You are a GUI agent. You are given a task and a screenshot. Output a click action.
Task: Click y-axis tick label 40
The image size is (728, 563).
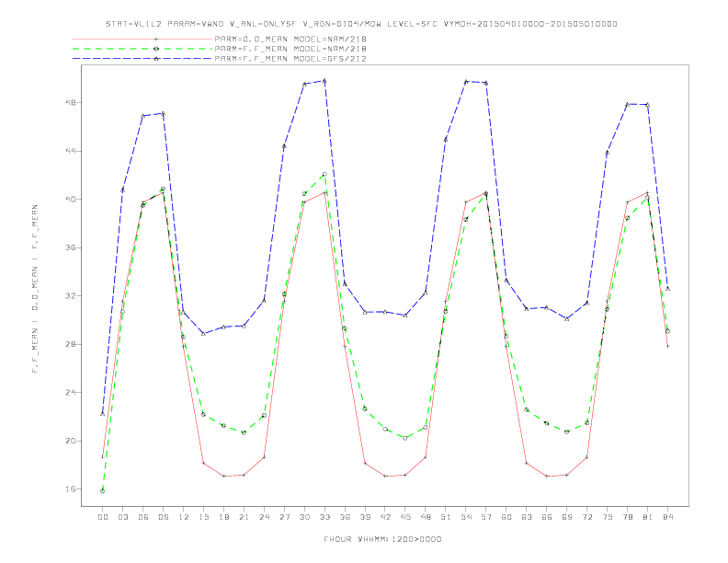(x=70, y=200)
